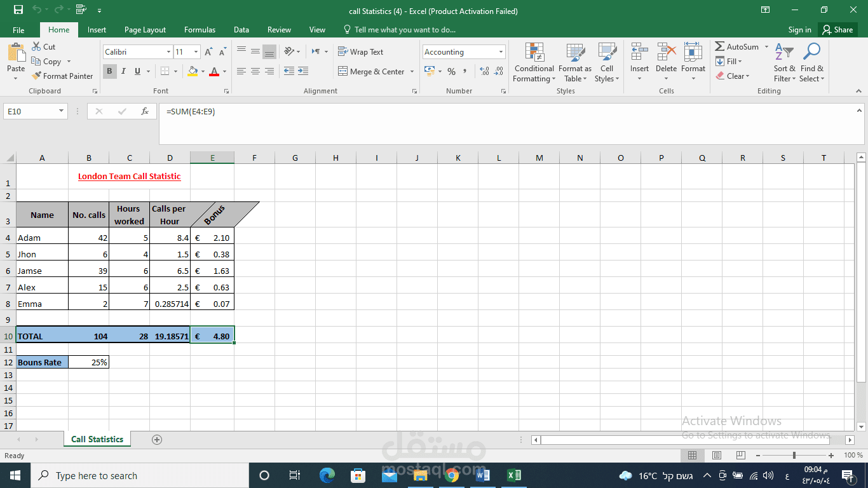Switch to the Insert tab

click(97, 30)
